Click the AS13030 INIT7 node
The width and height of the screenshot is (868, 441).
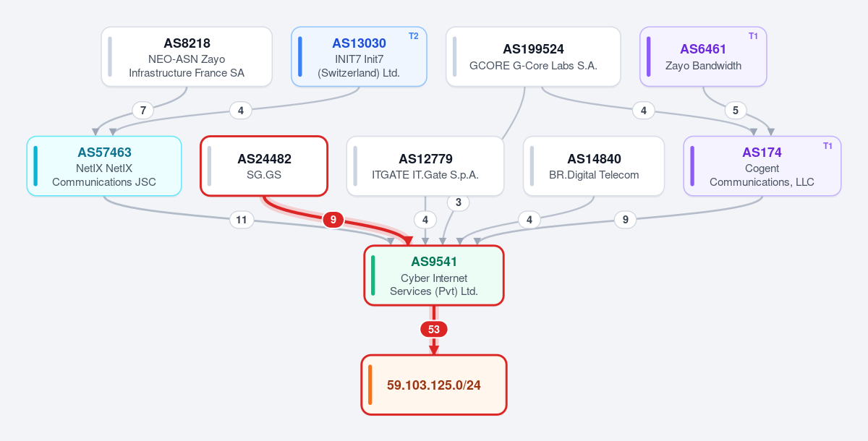click(x=359, y=57)
